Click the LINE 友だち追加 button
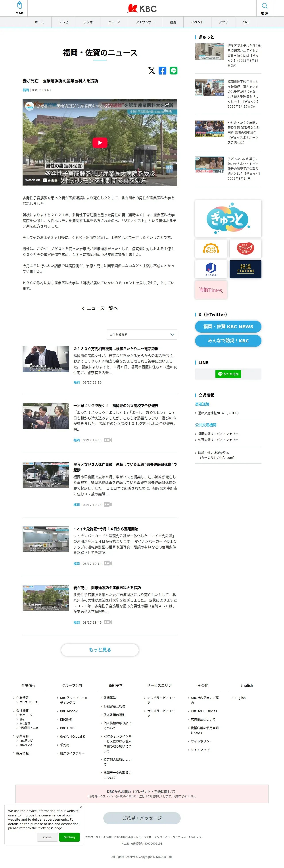The image size is (284, 868). (x=228, y=374)
